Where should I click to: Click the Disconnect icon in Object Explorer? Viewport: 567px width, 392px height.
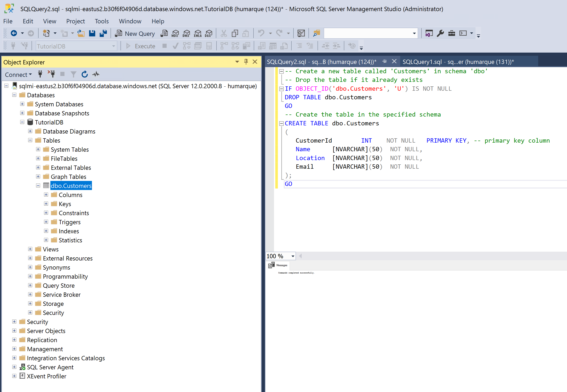(x=51, y=74)
